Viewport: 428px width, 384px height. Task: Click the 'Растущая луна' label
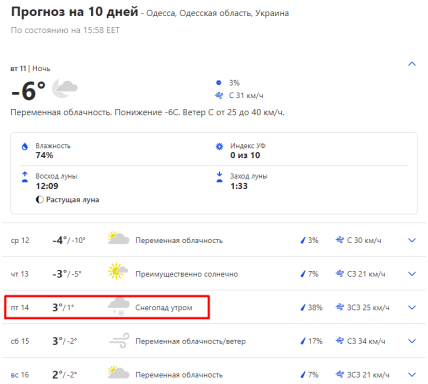pyautogui.click(x=73, y=200)
